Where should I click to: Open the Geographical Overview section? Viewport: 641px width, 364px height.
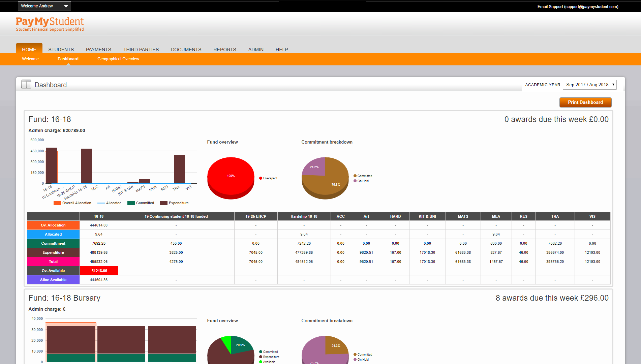click(x=118, y=59)
